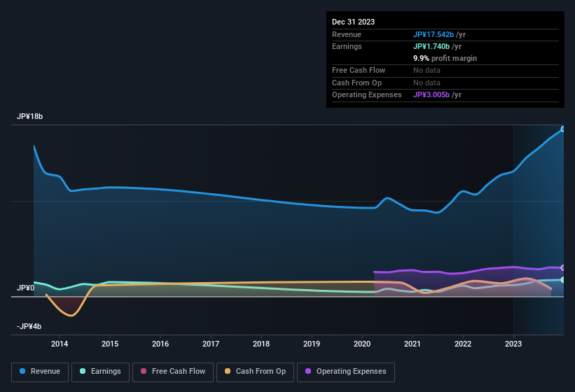This screenshot has width=575, height=392.
Task: Toggle the Revenue legend button
Action: click(40, 372)
